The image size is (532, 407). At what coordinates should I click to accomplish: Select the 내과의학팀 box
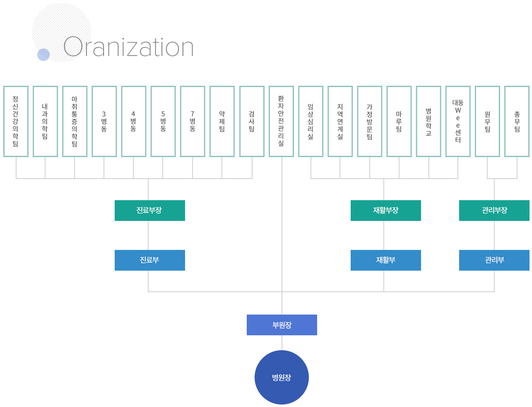(45, 121)
